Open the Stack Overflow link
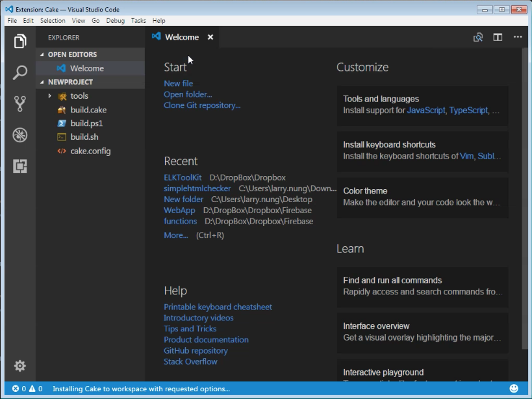This screenshot has height=399, width=532. point(191,362)
